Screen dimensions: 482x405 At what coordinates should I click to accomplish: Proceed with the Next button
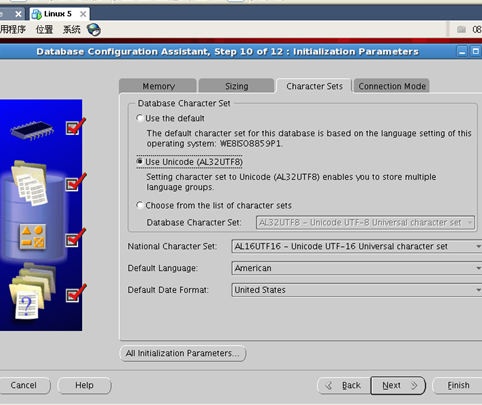(398, 385)
